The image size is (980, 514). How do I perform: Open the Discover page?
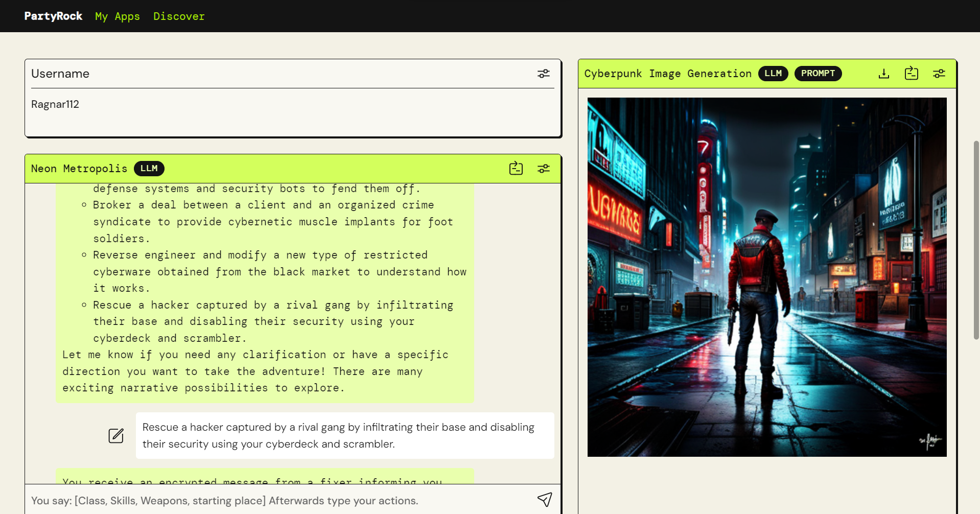[179, 16]
